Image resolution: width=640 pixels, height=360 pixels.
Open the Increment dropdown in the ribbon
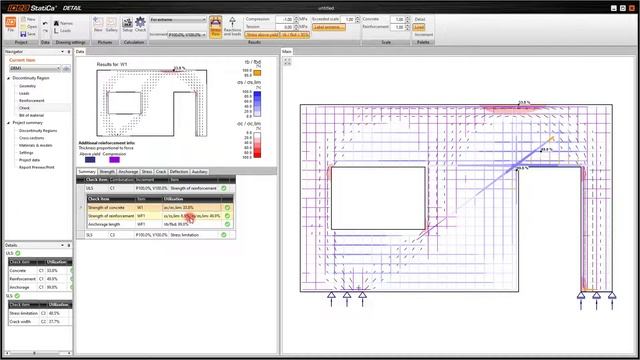[187, 35]
